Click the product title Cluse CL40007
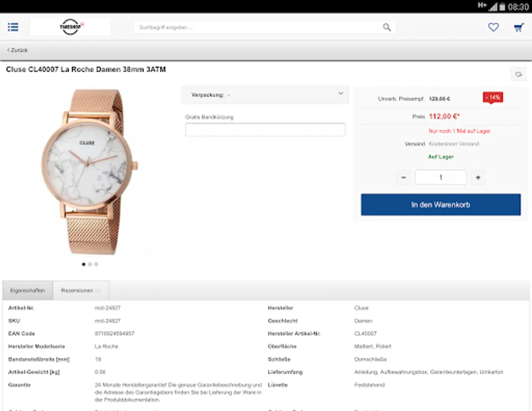The image size is (532, 411). click(x=86, y=69)
